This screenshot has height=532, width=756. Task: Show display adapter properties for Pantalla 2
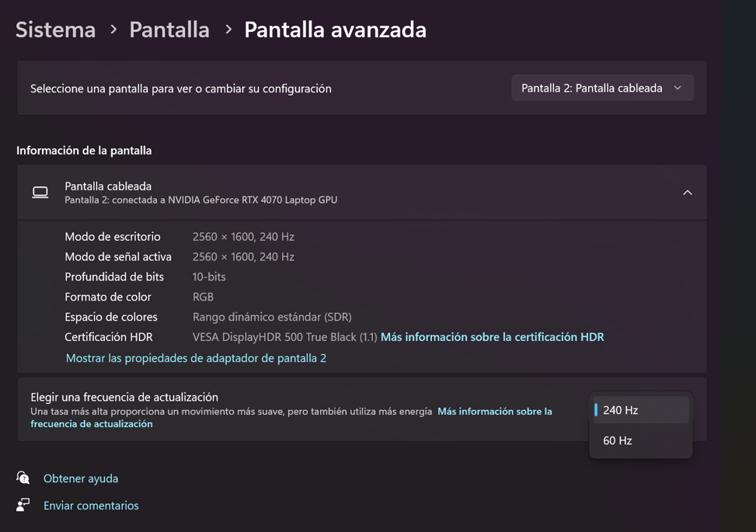click(x=196, y=358)
